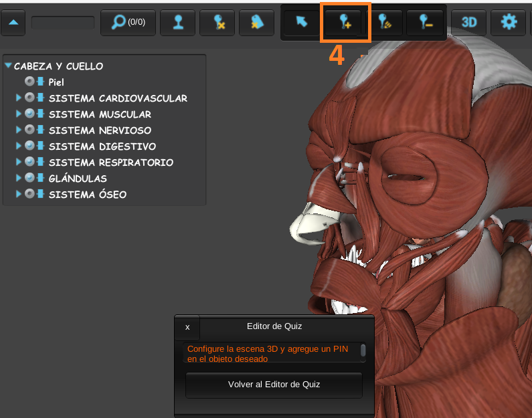The height and width of the screenshot is (418, 532).
Task: Click the Editor de Quiz title
Action: click(274, 326)
